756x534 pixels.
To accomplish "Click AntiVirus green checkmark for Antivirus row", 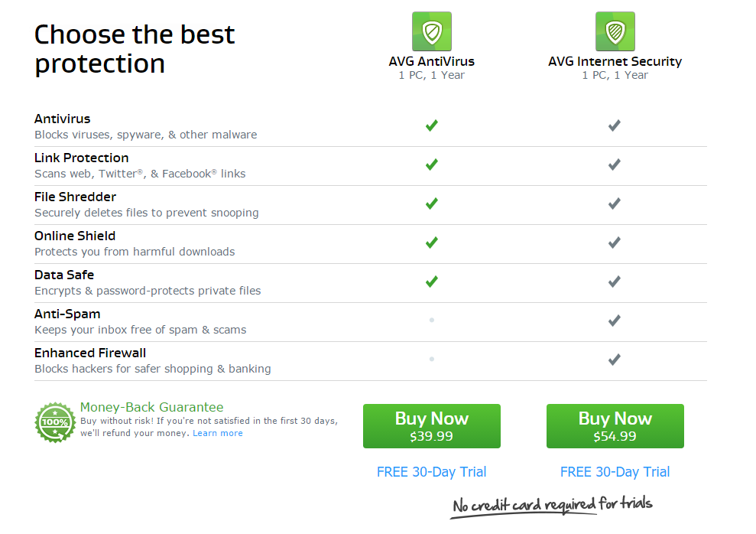I will point(432,125).
